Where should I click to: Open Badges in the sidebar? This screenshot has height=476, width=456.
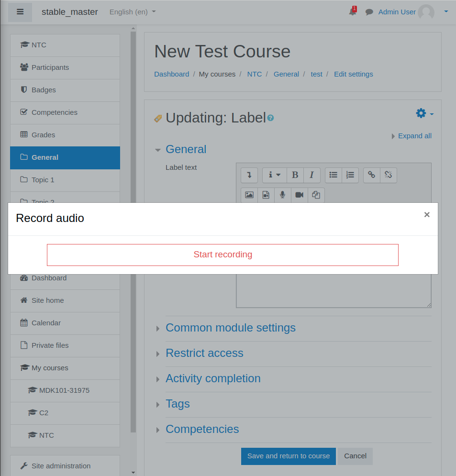[x=65, y=90]
